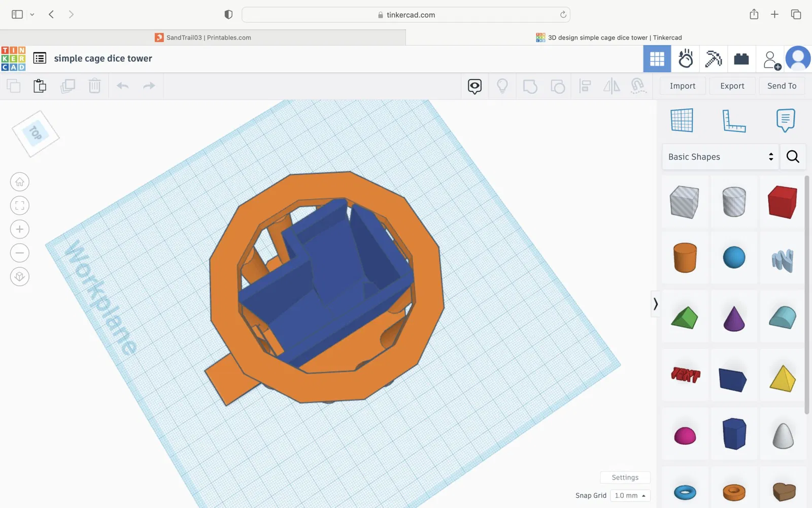This screenshot has height=508, width=812.
Task: Open the Snap Grid 1.0 mm dropdown
Action: pos(630,496)
